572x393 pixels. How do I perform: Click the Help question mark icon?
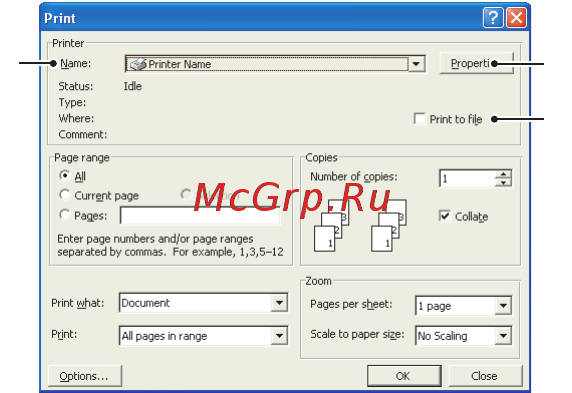(x=493, y=17)
